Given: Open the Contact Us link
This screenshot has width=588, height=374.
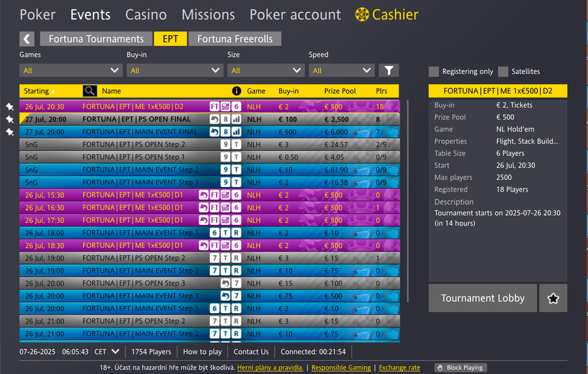Looking at the screenshot, I should 251,352.
